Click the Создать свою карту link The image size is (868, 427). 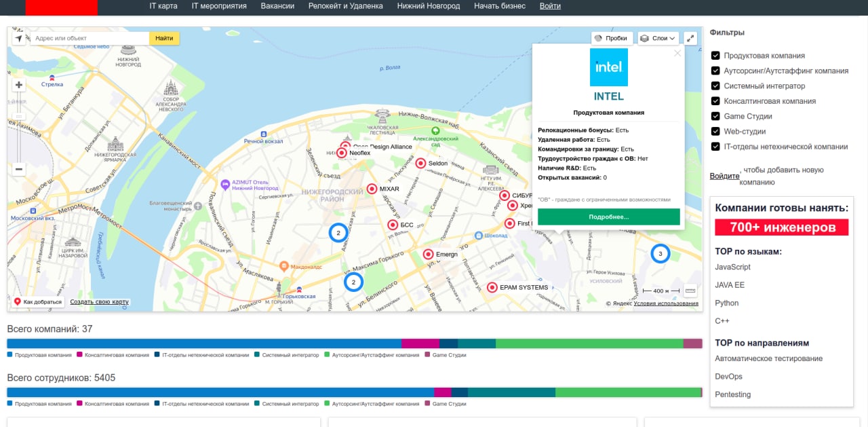(x=99, y=302)
